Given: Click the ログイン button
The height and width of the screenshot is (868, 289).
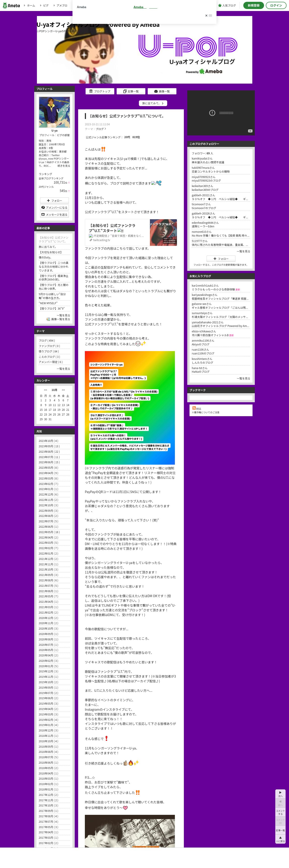Looking at the screenshot, I should coord(276,5).
